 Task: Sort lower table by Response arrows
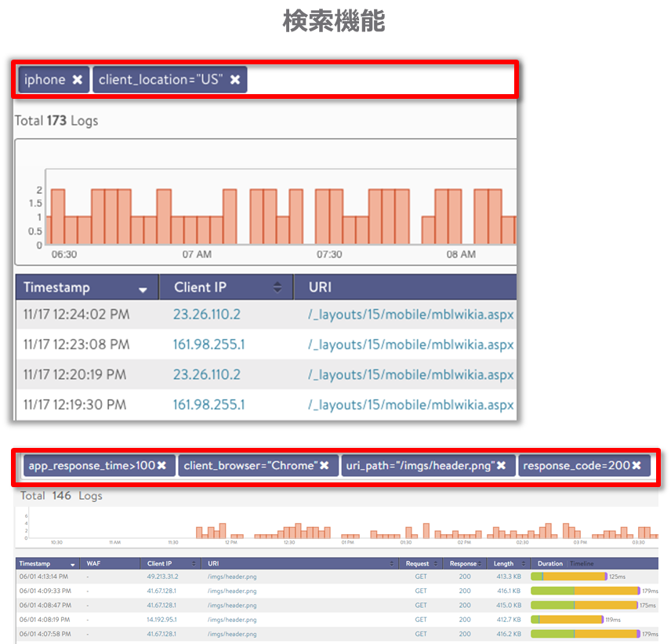(x=480, y=564)
